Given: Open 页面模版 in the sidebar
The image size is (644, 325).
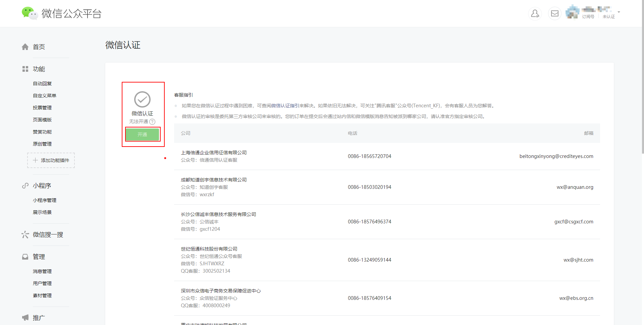Looking at the screenshot, I should 42,120.
